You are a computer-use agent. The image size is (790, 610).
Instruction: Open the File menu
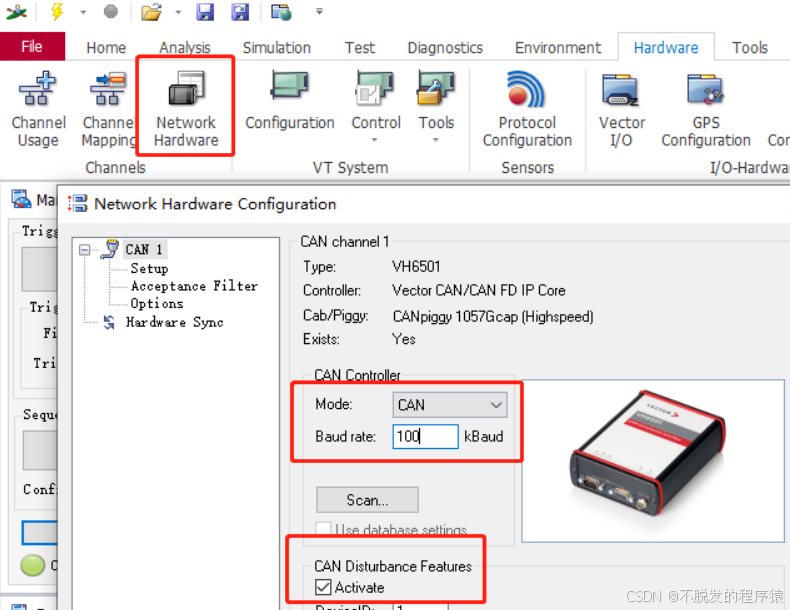(x=32, y=46)
